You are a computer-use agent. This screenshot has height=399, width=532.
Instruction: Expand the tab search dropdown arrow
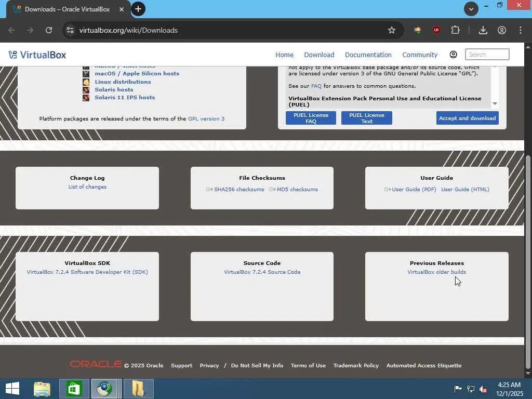click(x=471, y=9)
